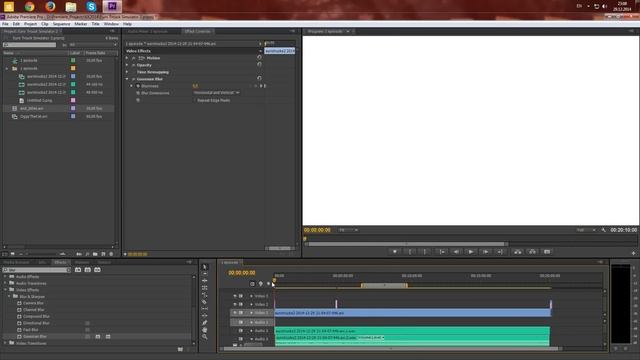Select the Rolling Edit tool

[x=205, y=288]
